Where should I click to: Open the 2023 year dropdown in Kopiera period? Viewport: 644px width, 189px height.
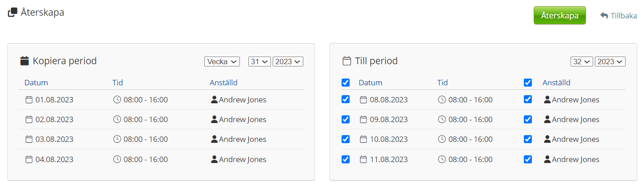288,62
